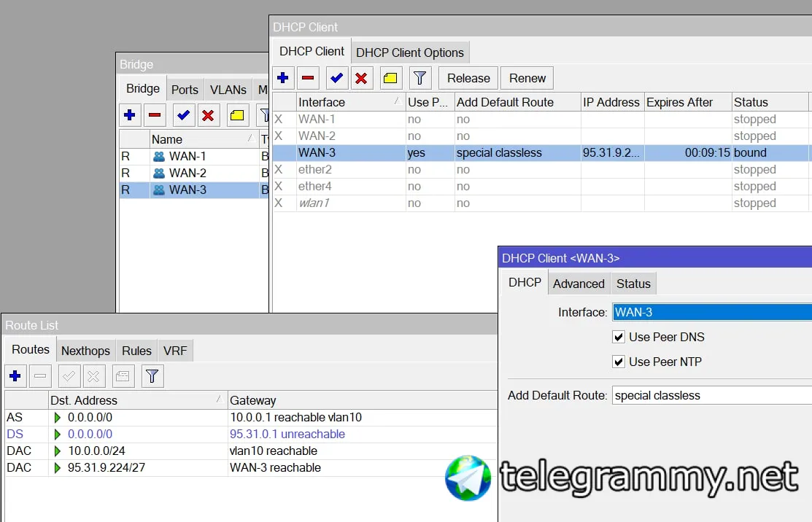Open VLANs tab in Bridge window
The width and height of the screenshot is (812, 522).
228,90
